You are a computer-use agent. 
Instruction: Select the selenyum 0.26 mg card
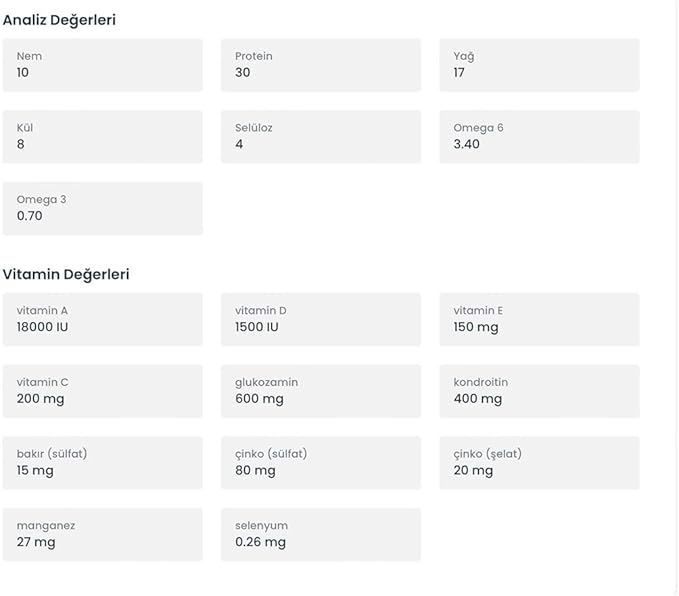point(320,534)
